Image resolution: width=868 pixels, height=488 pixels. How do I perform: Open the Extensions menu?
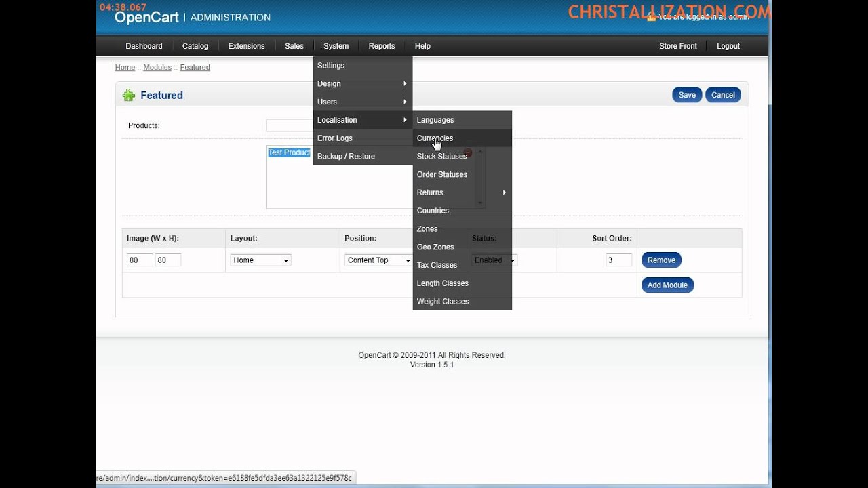tap(246, 46)
